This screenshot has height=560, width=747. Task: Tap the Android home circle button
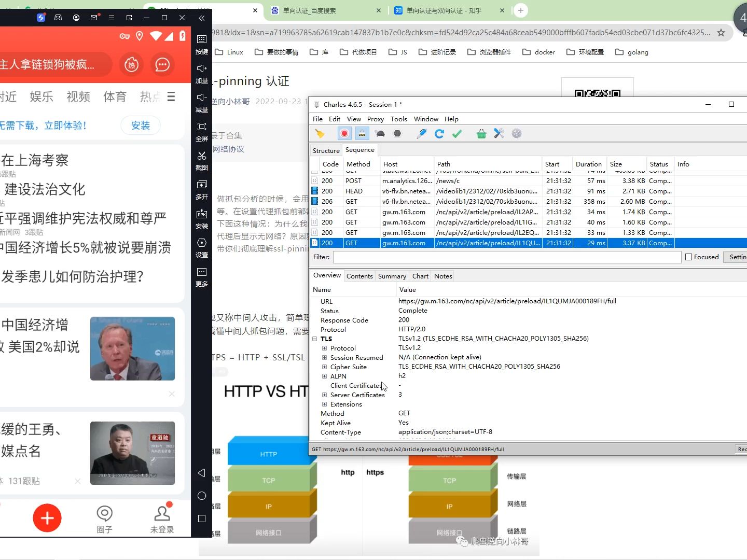[202, 496]
